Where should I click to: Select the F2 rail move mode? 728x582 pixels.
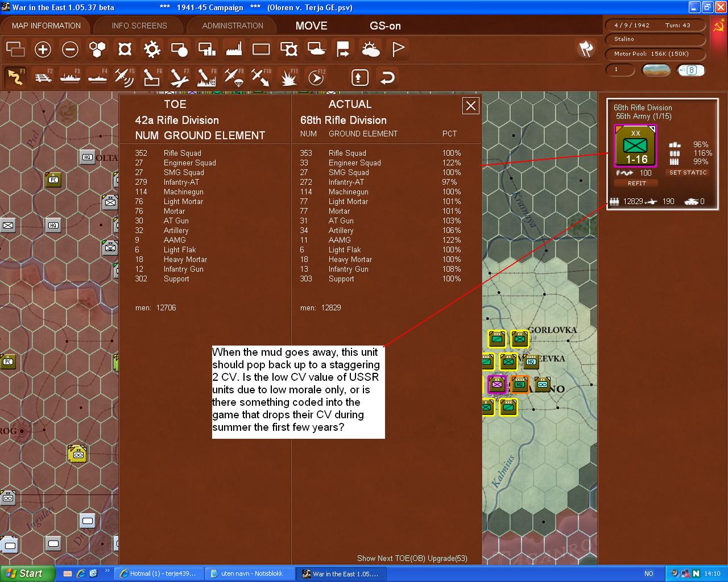click(43, 77)
